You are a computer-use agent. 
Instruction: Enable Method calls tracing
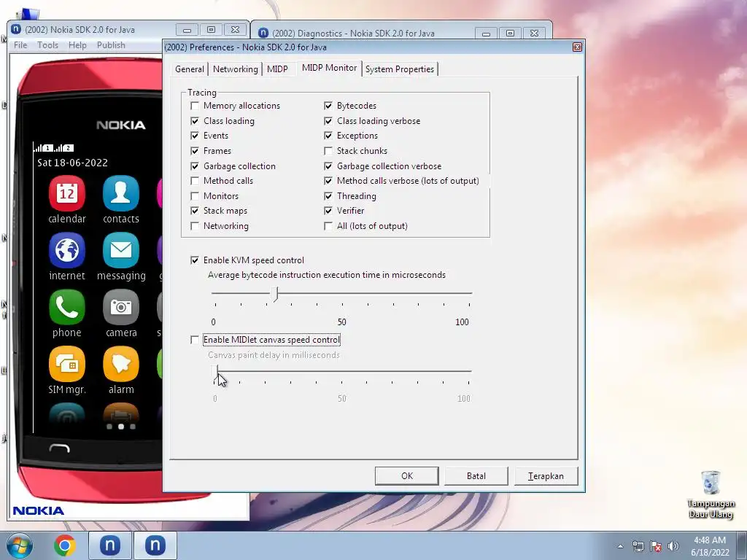pyautogui.click(x=194, y=181)
